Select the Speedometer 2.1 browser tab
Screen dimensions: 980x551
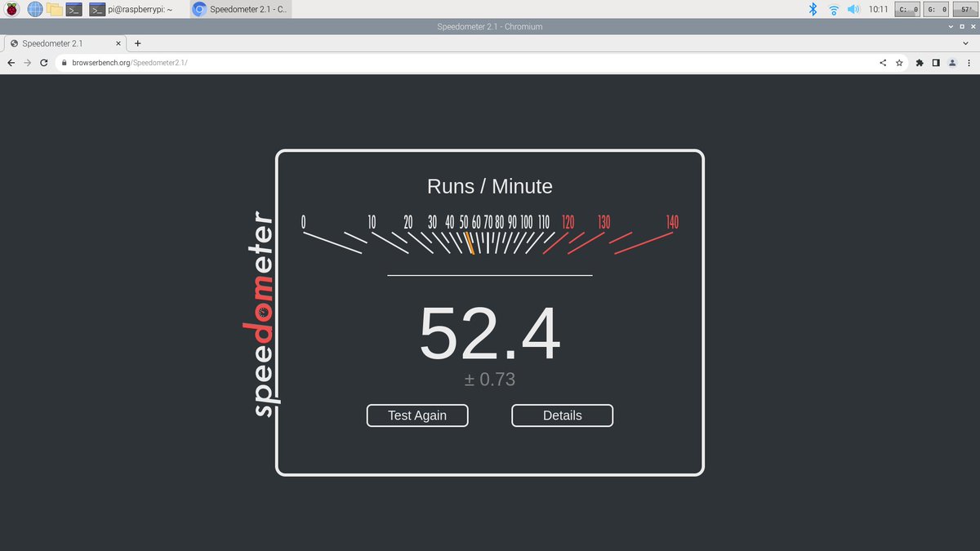pyautogui.click(x=65, y=43)
